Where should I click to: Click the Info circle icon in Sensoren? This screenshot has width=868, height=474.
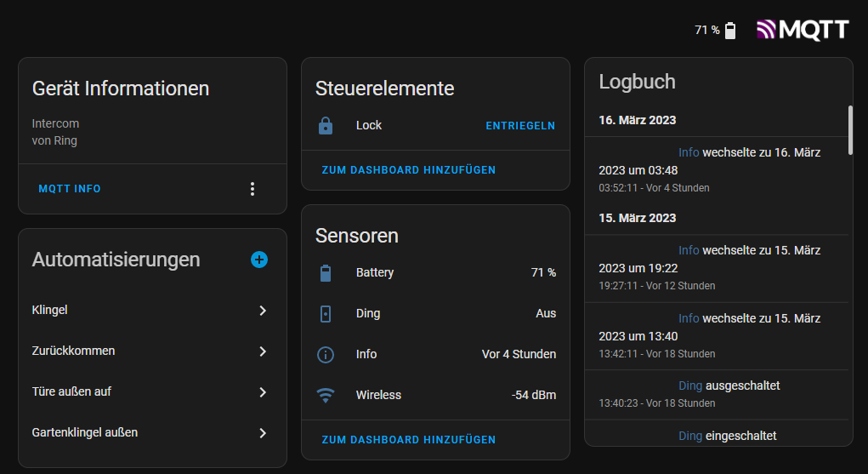point(326,355)
